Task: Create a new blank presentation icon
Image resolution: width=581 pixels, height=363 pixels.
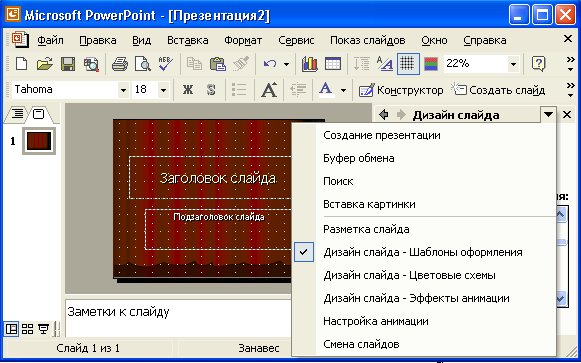Action: [x=21, y=64]
